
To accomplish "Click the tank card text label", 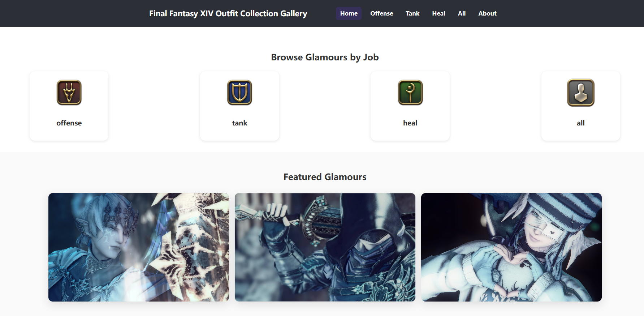I will coord(239,123).
